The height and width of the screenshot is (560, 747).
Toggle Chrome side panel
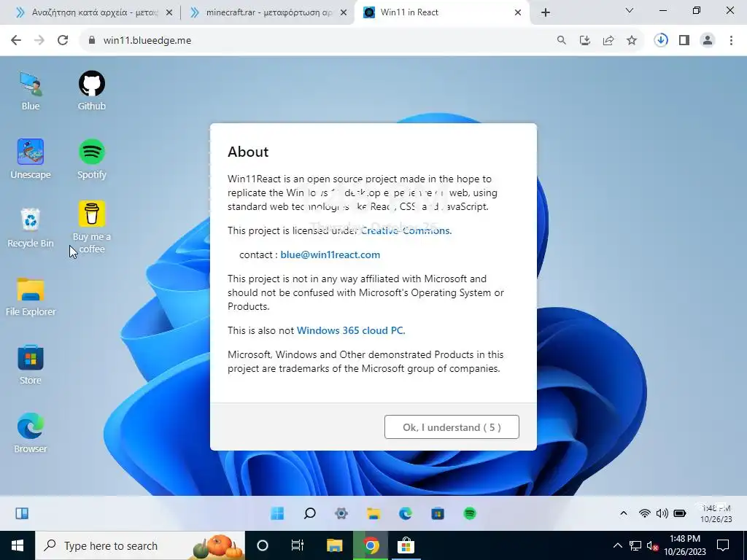tap(684, 41)
